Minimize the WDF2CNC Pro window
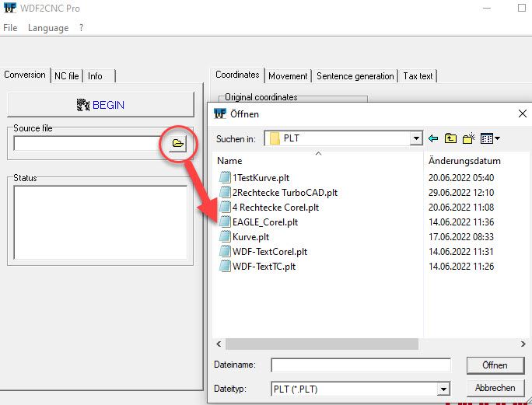The height and width of the screenshot is (405, 532). [487, 8]
